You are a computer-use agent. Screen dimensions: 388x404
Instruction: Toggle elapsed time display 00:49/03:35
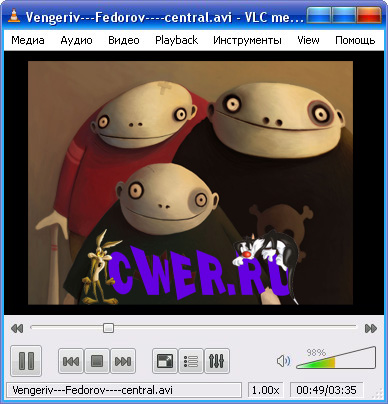326,390
